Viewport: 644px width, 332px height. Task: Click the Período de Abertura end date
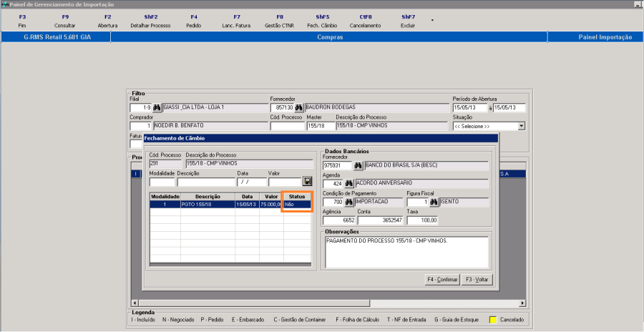(509, 108)
